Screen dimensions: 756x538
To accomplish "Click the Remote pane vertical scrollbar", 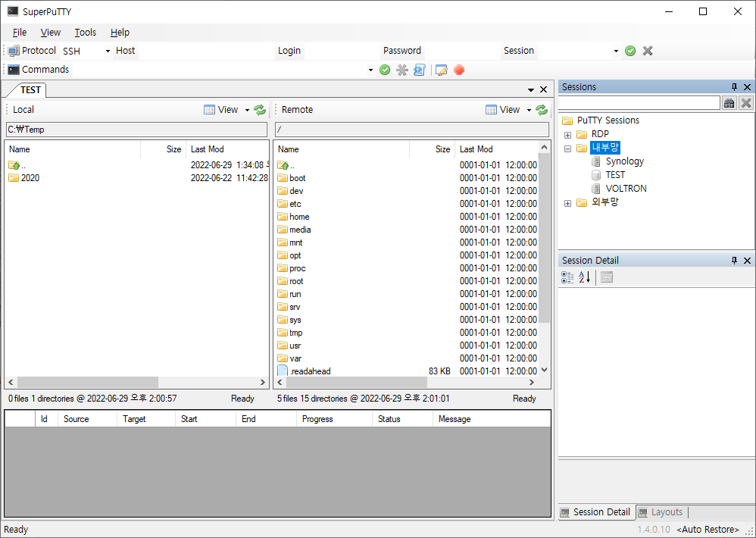I will pos(545,238).
